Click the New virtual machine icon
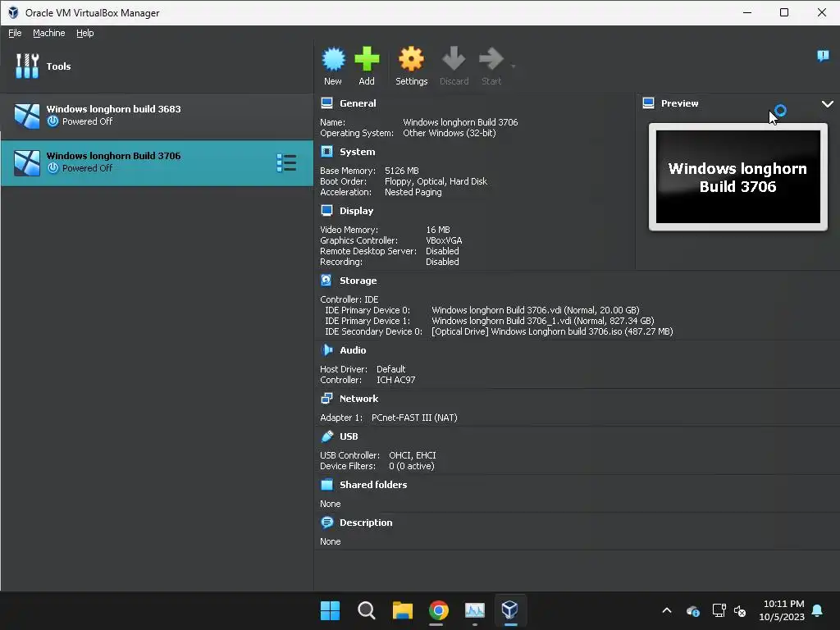The image size is (840, 630). (333, 59)
